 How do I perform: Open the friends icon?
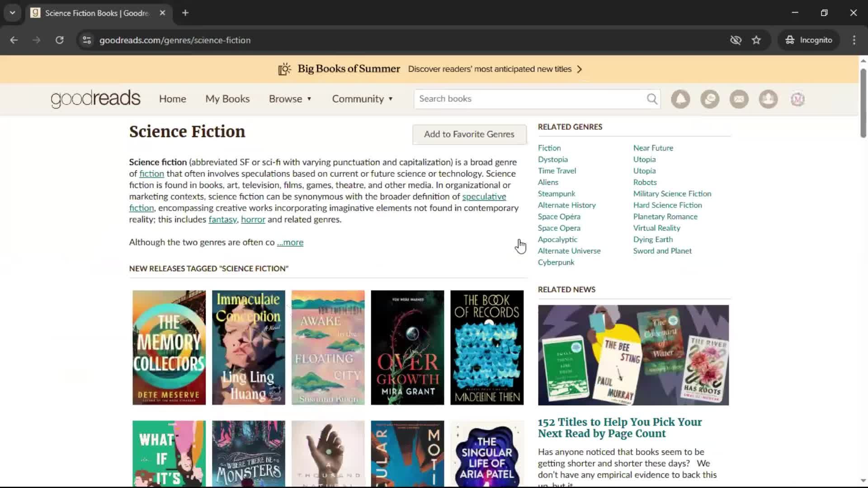point(768,99)
